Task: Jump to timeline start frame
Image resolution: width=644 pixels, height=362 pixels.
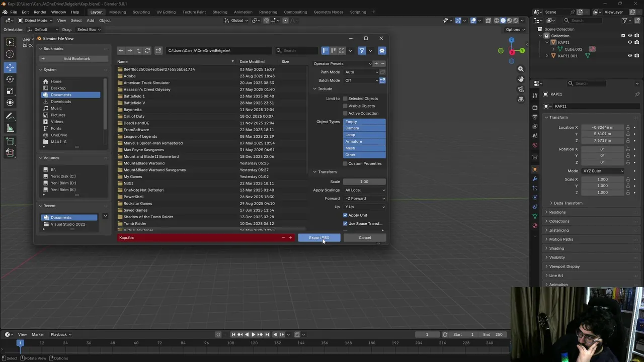Action: 233,334
